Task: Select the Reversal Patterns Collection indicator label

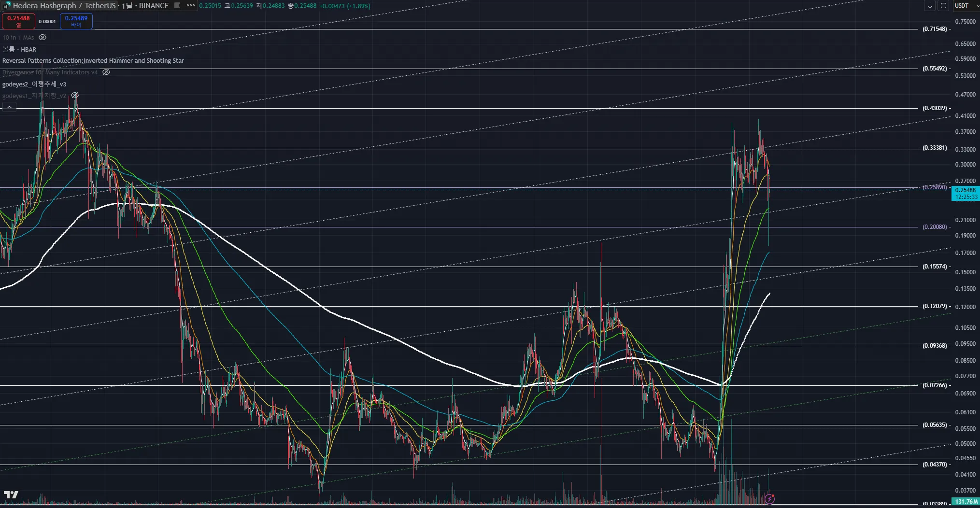Action: click(x=93, y=61)
